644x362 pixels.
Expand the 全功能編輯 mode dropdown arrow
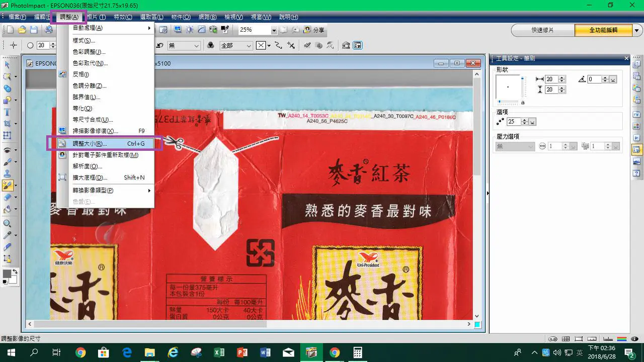coord(636,30)
